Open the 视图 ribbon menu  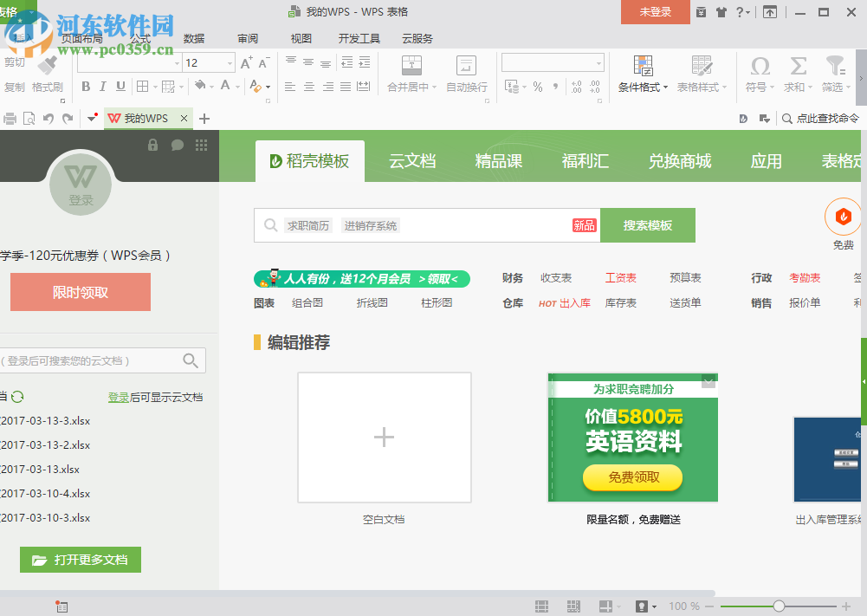[x=301, y=38]
